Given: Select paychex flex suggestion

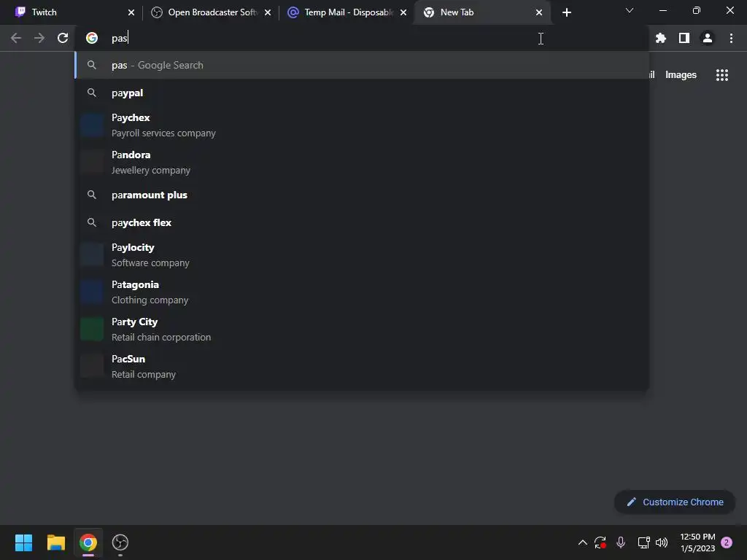Looking at the screenshot, I should click(x=362, y=222).
